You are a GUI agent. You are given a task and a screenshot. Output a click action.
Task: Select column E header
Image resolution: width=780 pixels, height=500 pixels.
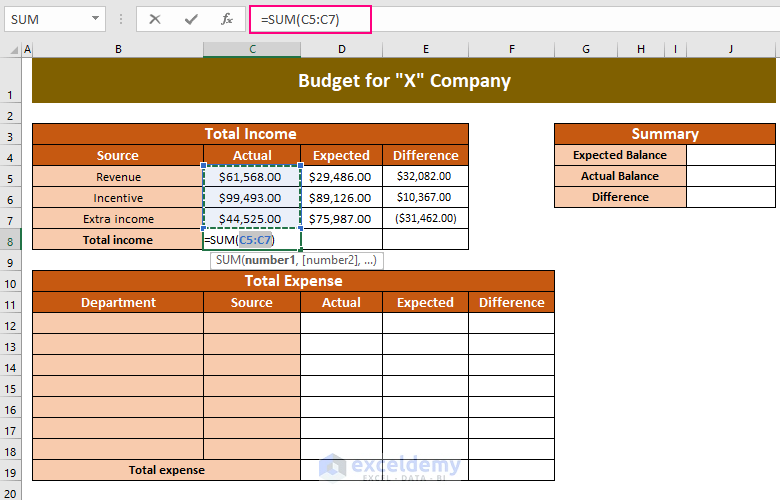pos(426,49)
